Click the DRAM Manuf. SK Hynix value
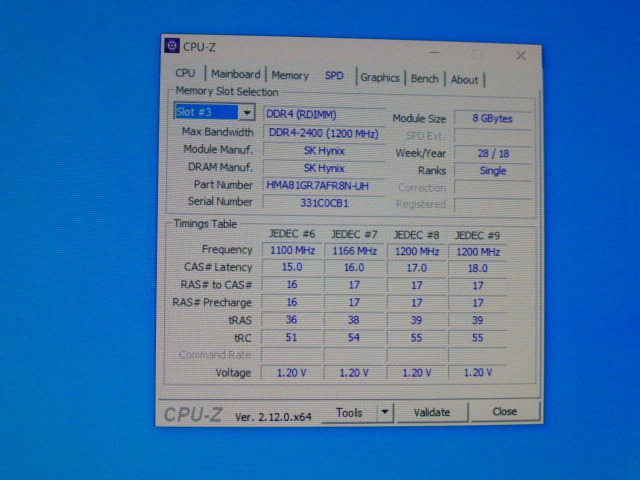This screenshot has width=640, height=480. (x=324, y=168)
